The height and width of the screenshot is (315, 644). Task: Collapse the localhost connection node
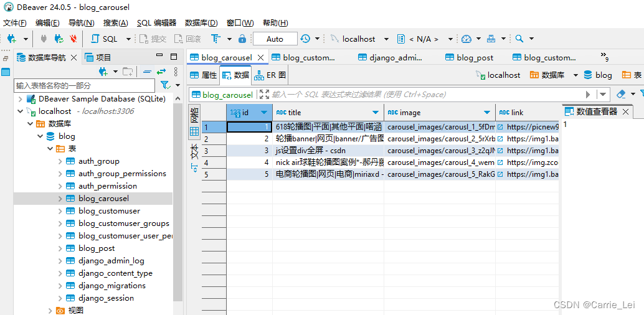click(20, 111)
